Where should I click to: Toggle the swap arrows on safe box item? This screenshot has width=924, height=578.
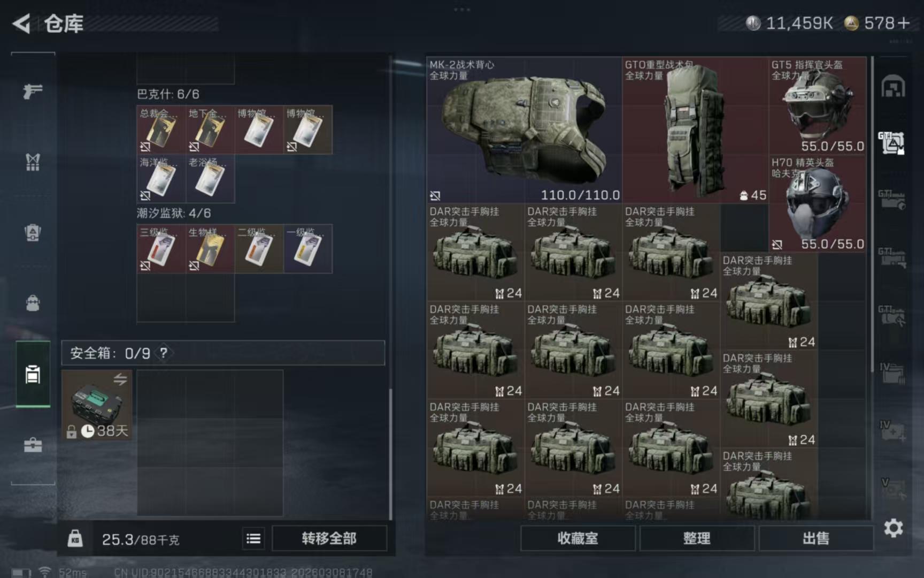tap(120, 379)
